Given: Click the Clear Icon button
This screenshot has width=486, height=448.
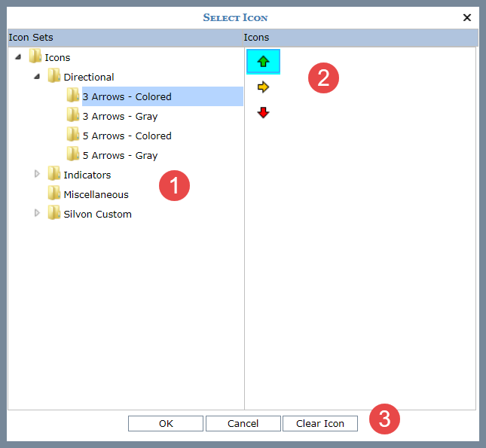Looking at the screenshot, I should point(320,423).
